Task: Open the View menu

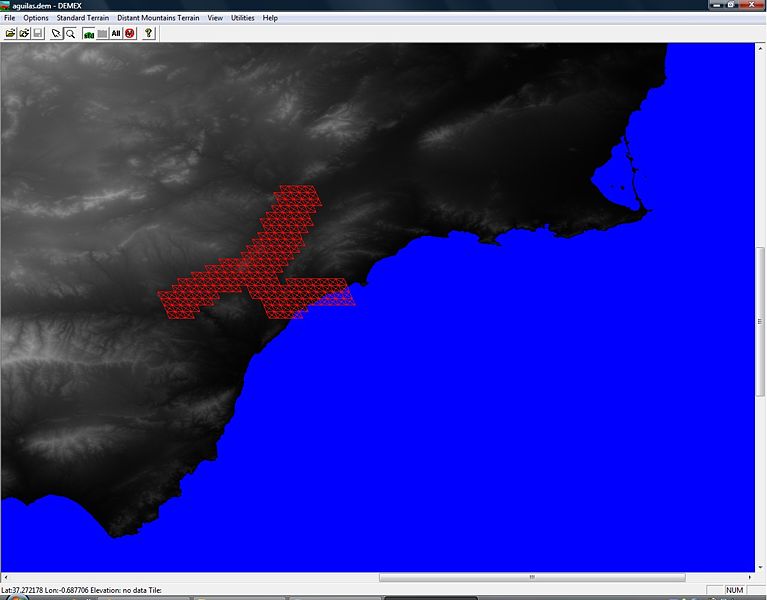Action: click(x=215, y=18)
